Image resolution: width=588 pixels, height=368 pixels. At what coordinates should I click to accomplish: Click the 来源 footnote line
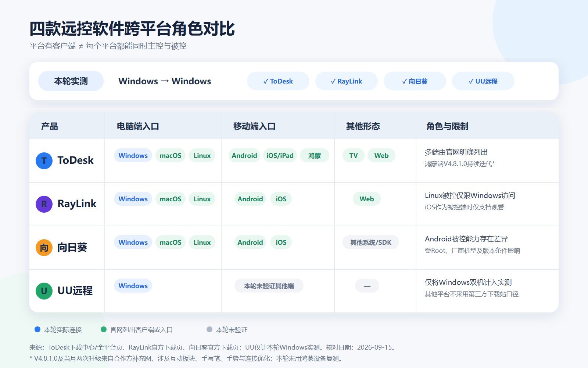click(x=214, y=347)
